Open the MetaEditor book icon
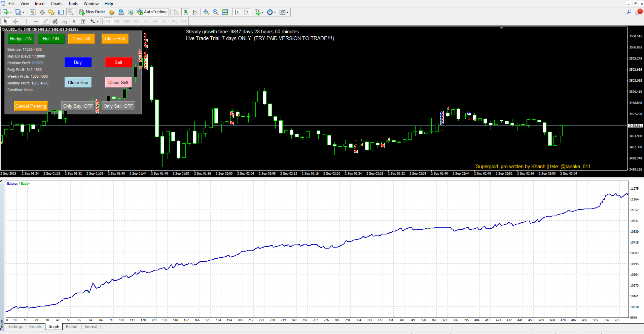 (x=112, y=12)
